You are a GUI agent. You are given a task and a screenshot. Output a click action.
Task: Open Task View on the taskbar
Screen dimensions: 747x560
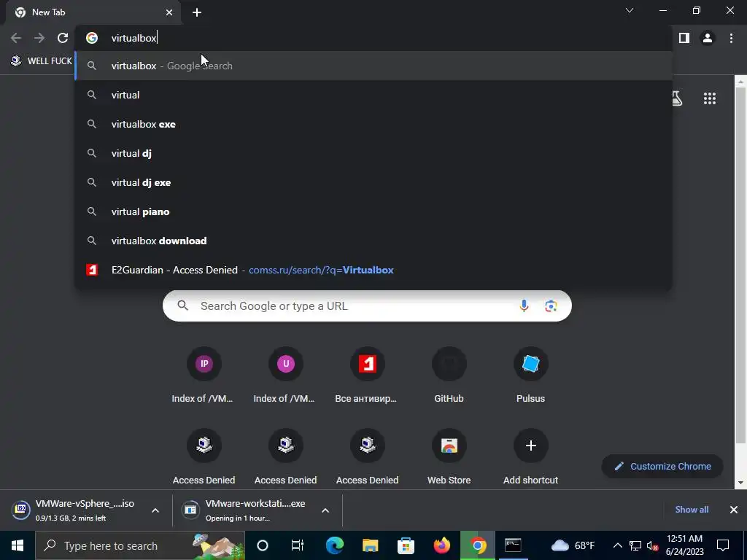pos(298,545)
